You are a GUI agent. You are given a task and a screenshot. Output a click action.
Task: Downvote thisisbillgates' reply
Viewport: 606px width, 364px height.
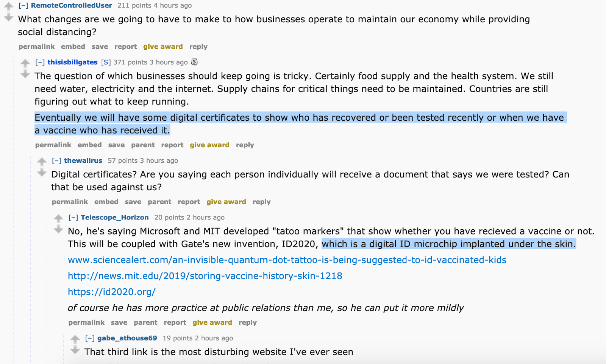click(25, 74)
